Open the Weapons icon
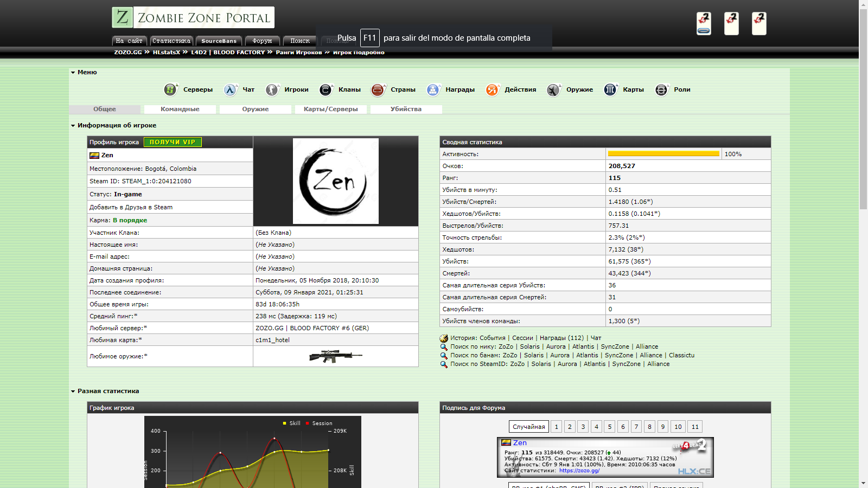The width and height of the screenshot is (868, 488). click(x=553, y=89)
